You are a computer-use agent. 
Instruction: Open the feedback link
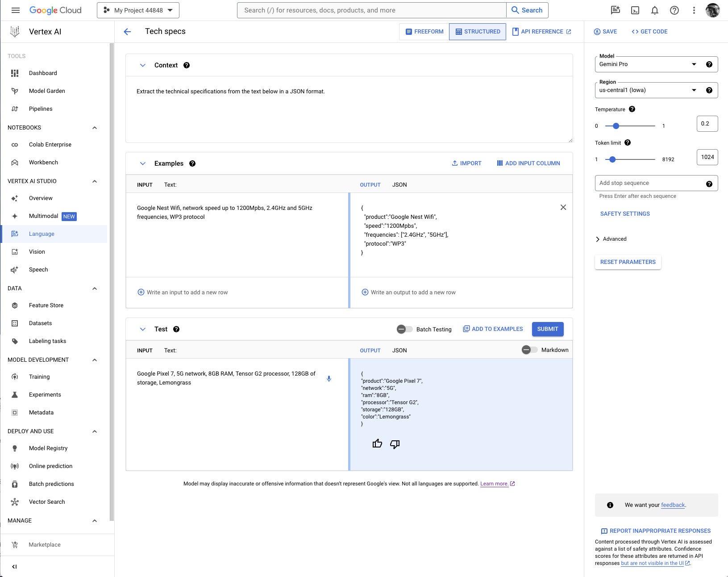click(673, 505)
